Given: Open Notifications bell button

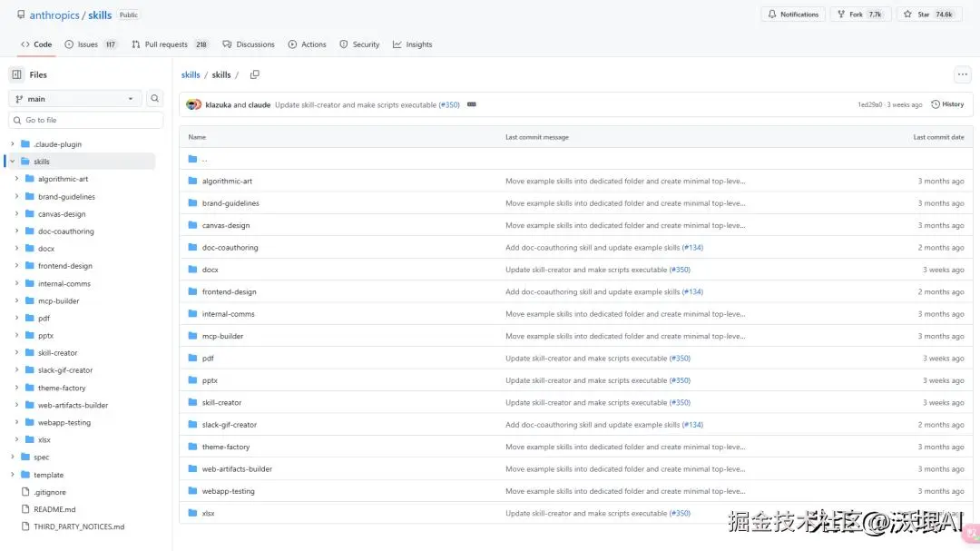Looking at the screenshot, I should [793, 15].
